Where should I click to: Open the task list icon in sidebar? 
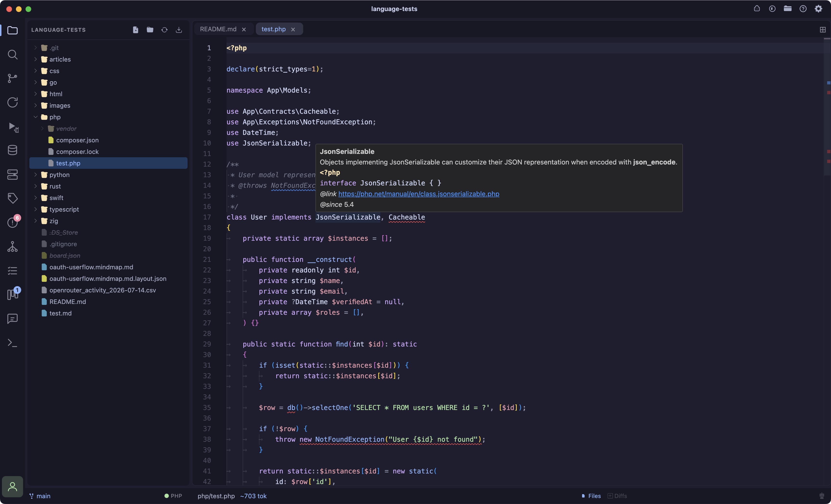pyautogui.click(x=13, y=271)
